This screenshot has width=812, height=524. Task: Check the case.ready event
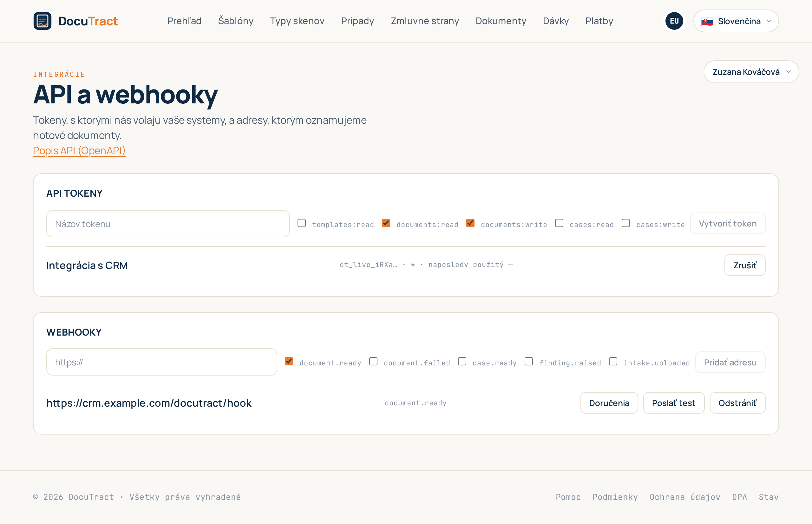point(462,361)
